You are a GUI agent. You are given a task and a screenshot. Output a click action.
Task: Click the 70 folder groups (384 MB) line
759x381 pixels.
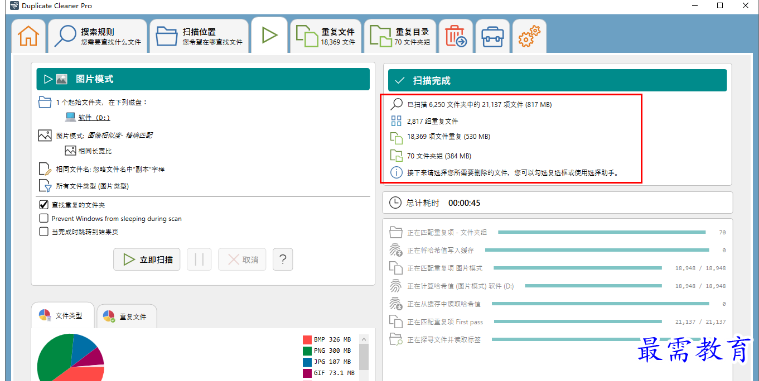(x=439, y=156)
